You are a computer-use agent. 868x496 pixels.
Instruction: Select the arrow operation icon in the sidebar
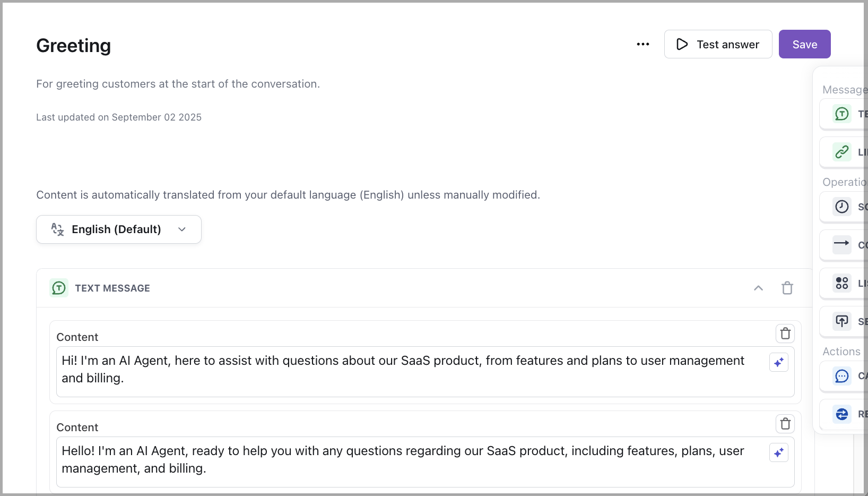point(842,245)
